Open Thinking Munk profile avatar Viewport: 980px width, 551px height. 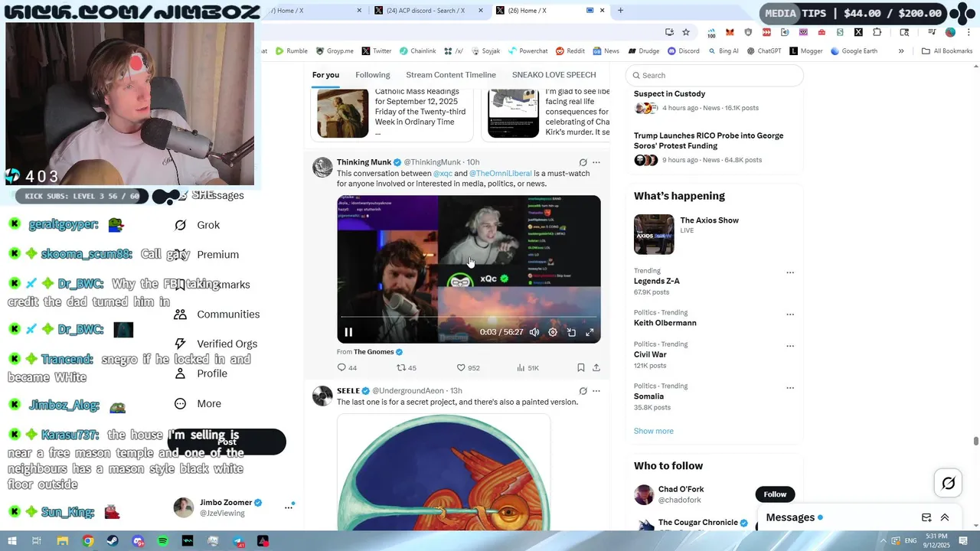point(322,168)
